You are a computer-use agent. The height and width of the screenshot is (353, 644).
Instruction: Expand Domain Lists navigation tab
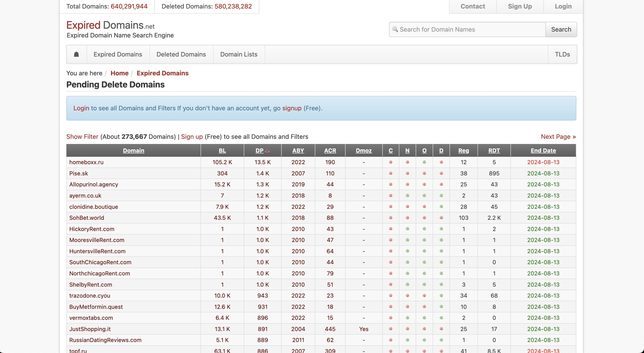[238, 54]
